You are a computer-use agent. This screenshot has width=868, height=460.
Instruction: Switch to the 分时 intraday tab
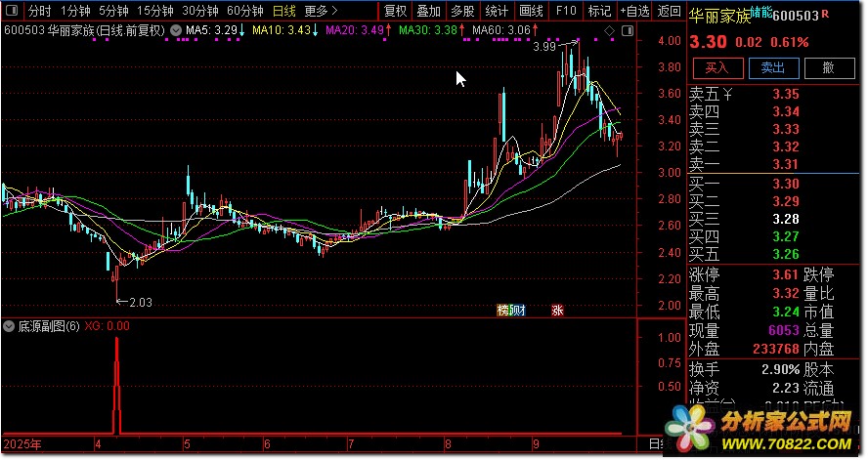(x=39, y=12)
